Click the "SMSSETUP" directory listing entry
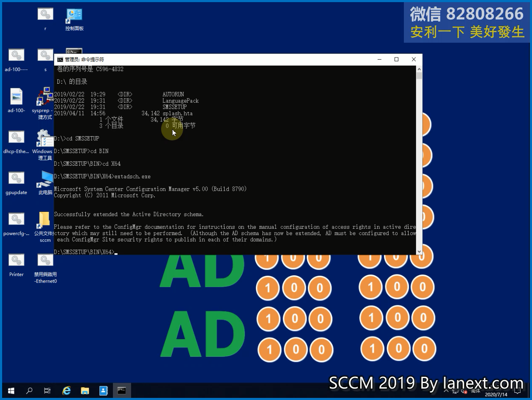The height and width of the screenshot is (400, 532). tap(175, 107)
